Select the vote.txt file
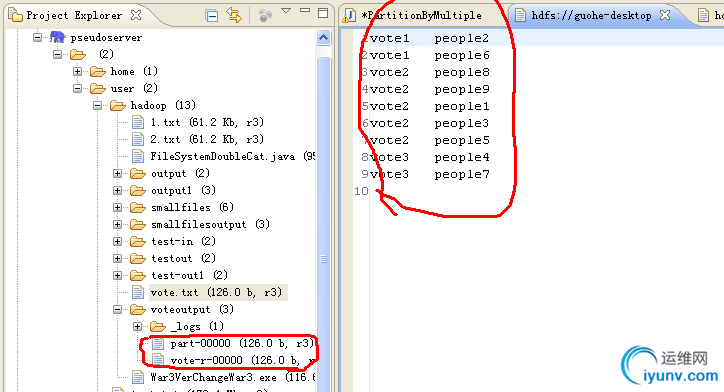The width and height of the screenshot is (724, 392). 216,293
